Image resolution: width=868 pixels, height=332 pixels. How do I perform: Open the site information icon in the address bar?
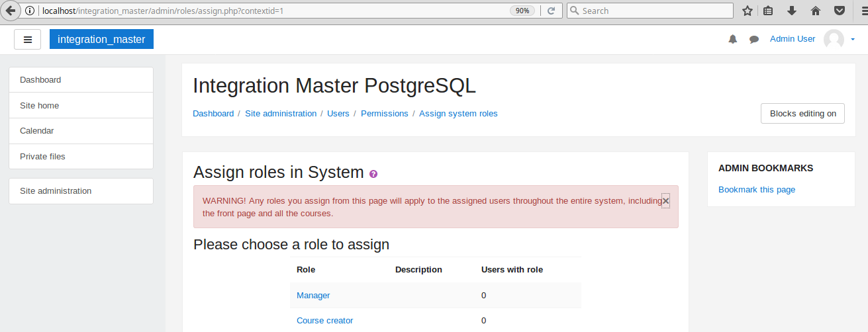pyautogui.click(x=30, y=11)
